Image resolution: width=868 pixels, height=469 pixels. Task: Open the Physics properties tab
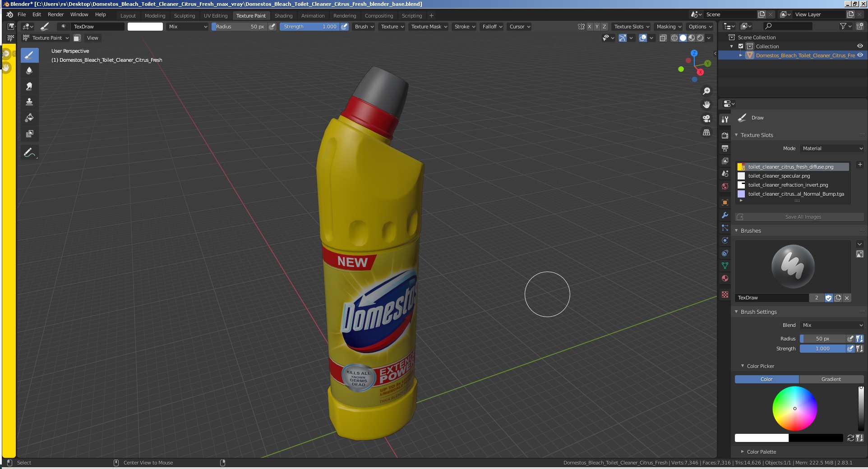click(x=725, y=240)
